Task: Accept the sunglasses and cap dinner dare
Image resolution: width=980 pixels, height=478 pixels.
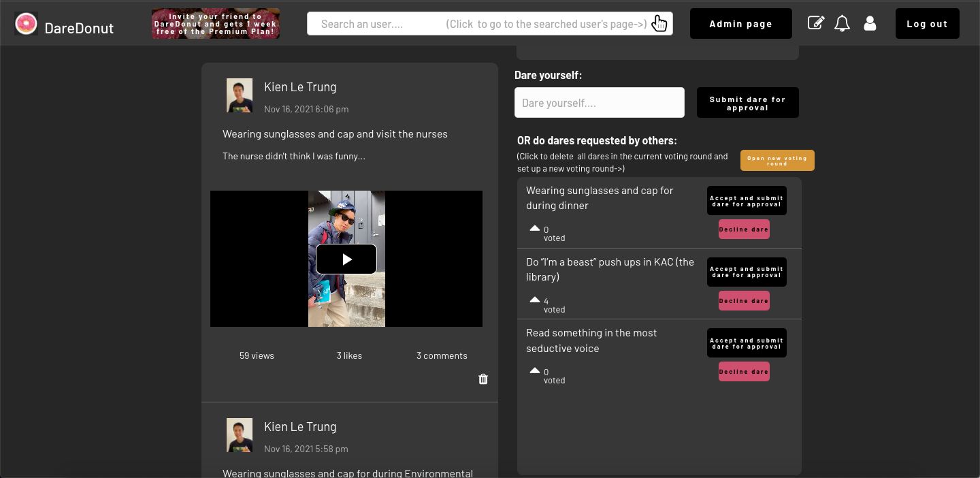Action: (x=747, y=201)
